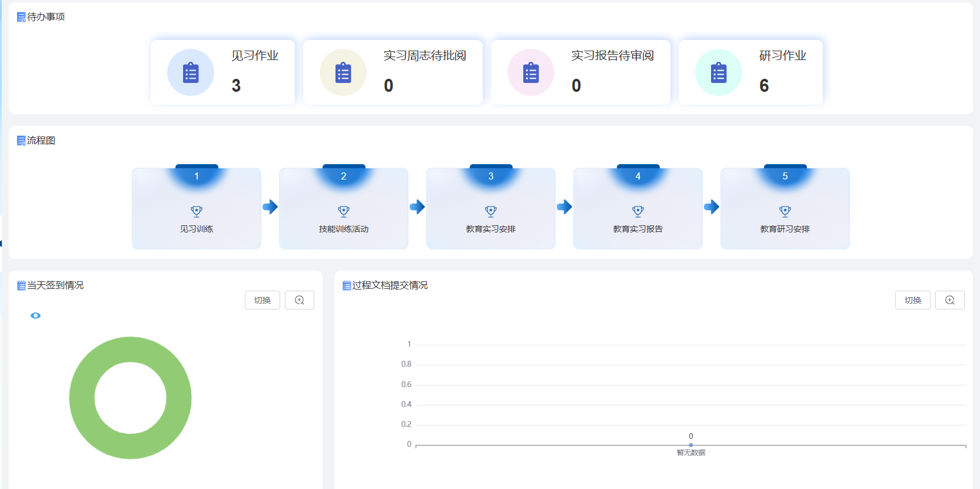Click the trophy icon in 见习训练 step
The height and width of the screenshot is (489, 980).
(197, 211)
